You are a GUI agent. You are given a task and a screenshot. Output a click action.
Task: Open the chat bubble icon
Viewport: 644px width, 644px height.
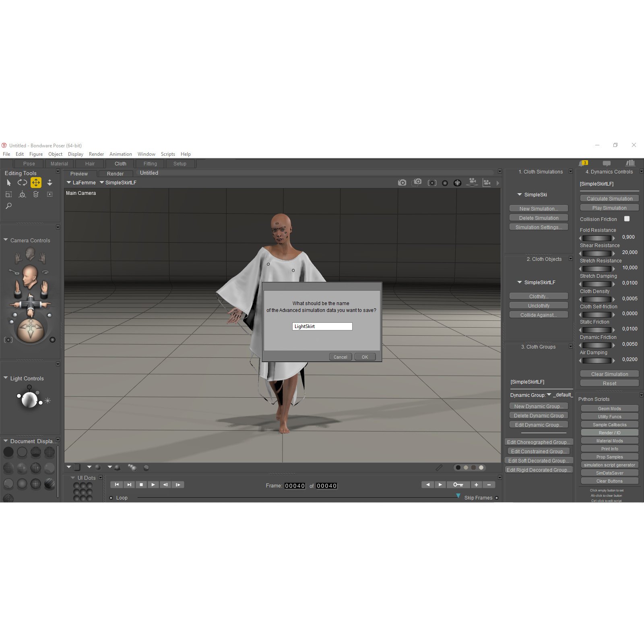(x=607, y=163)
